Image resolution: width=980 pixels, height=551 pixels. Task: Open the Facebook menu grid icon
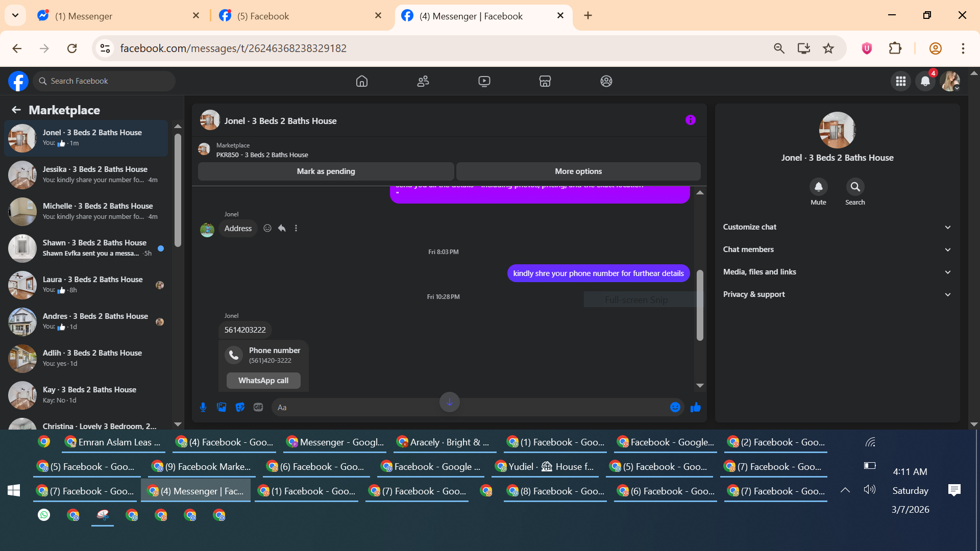[x=901, y=81]
